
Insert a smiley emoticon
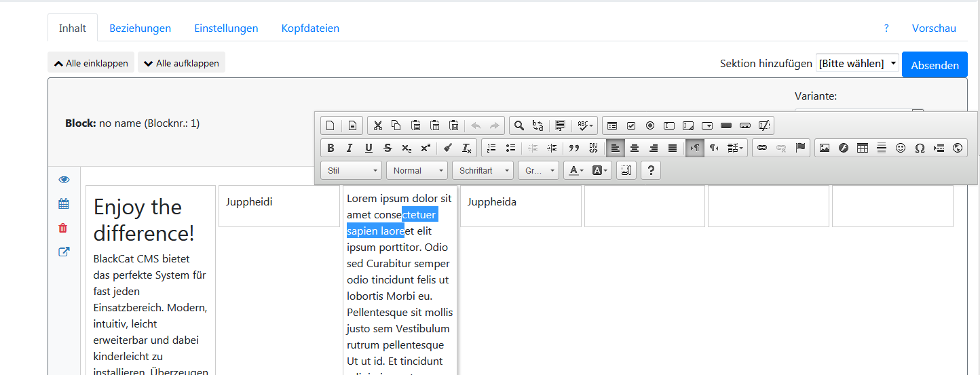[x=901, y=148]
